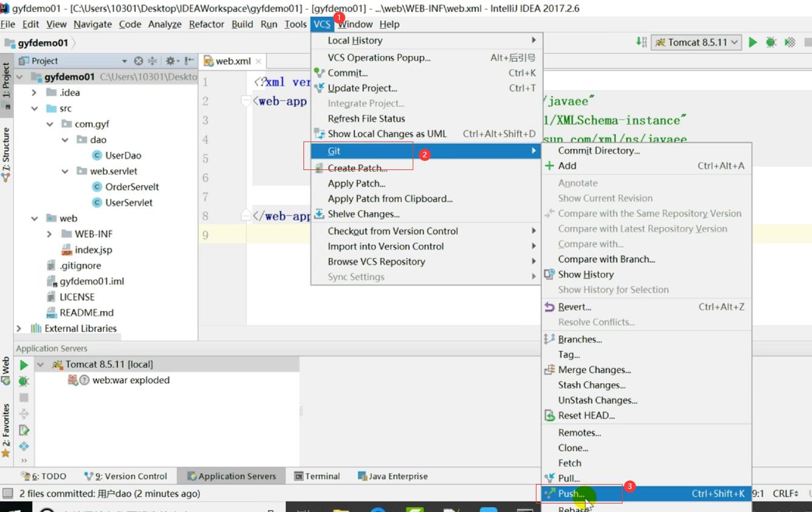Viewport: 812px width, 512px height.
Task: Open the Tomcat 8.5.11 run configuration dropdown
Action: (x=697, y=42)
